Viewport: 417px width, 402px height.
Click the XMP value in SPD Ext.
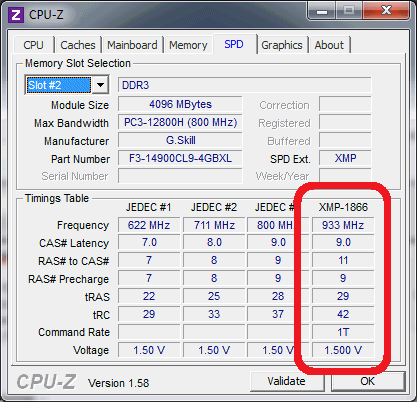coord(345,158)
